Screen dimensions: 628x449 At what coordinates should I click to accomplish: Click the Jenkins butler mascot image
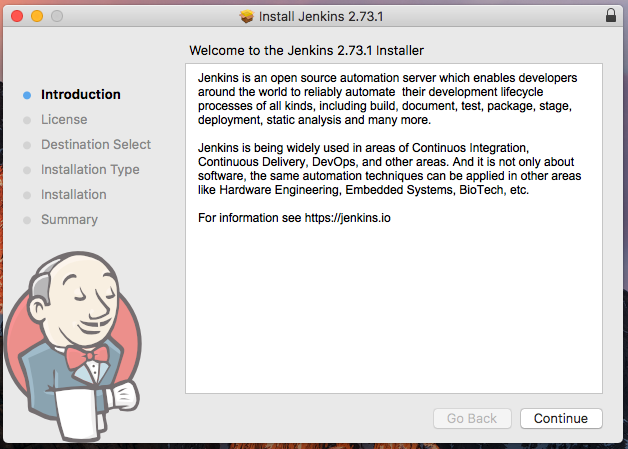coord(73,345)
